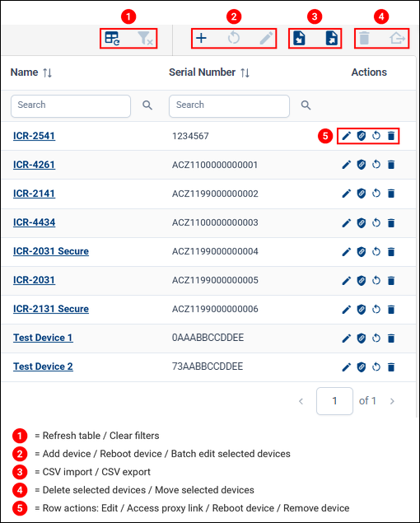Reboot the ICR-2541 device
The width and height of the screenshot is (420, 523).
376,136
